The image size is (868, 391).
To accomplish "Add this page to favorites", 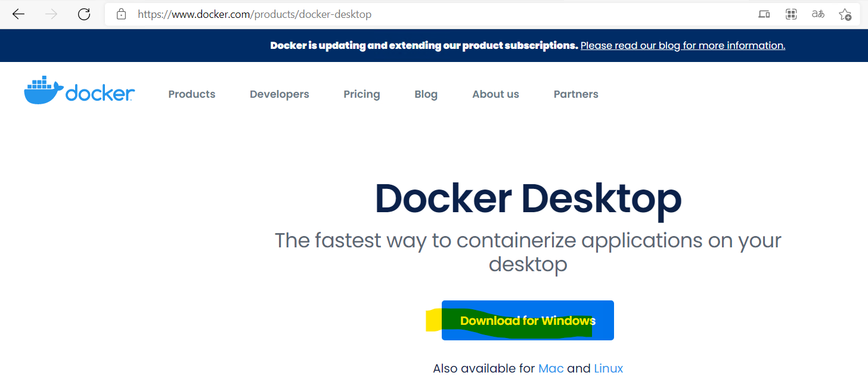I will pyautogui.click(x=845, y=14).
